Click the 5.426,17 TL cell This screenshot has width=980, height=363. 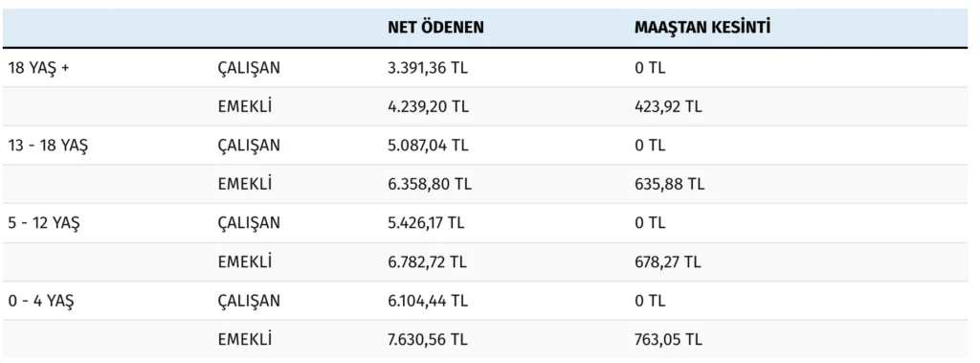(x=426, y=223)
